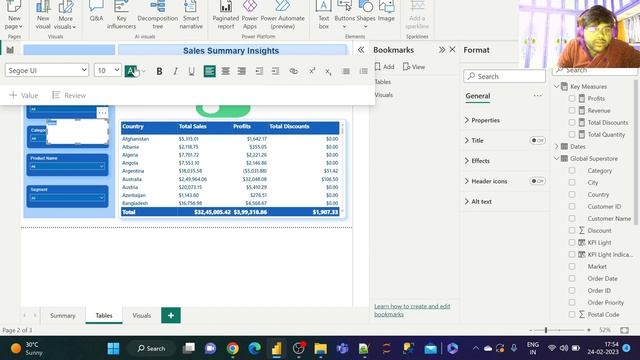640x360 pixels.
Task: Open font color picker
Action: (131, 71)
